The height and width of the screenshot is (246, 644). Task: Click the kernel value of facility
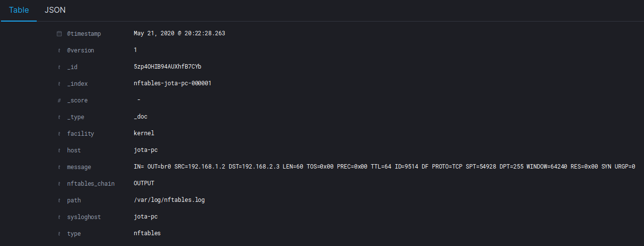tap(144, 133)
